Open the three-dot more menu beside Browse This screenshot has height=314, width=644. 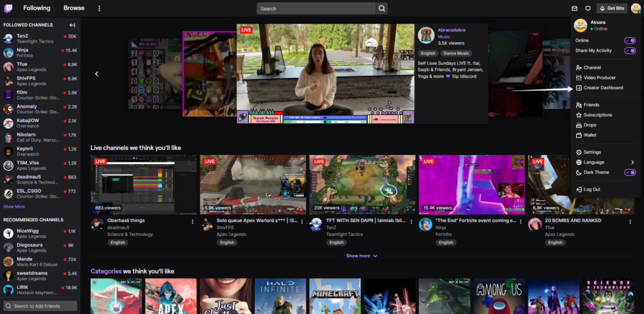[x=99, y=8]
